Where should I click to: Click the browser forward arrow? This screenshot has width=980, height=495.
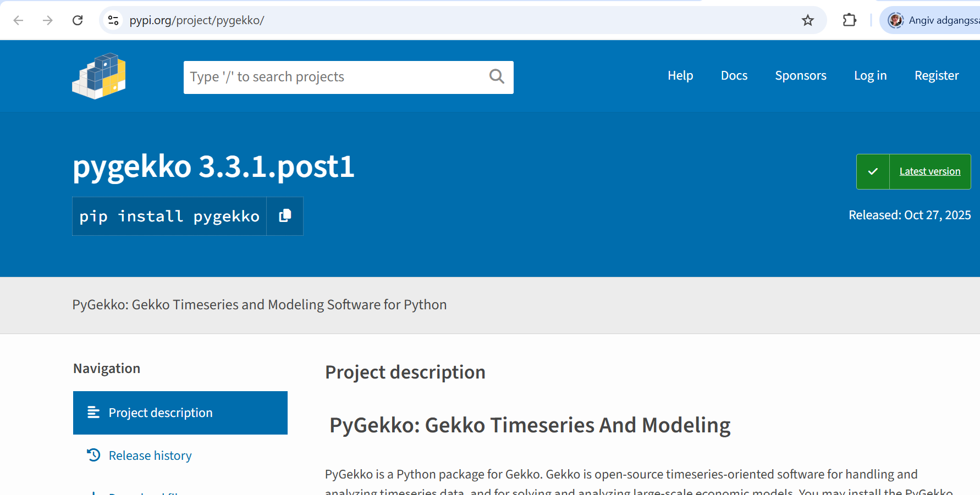pos(48,20)
